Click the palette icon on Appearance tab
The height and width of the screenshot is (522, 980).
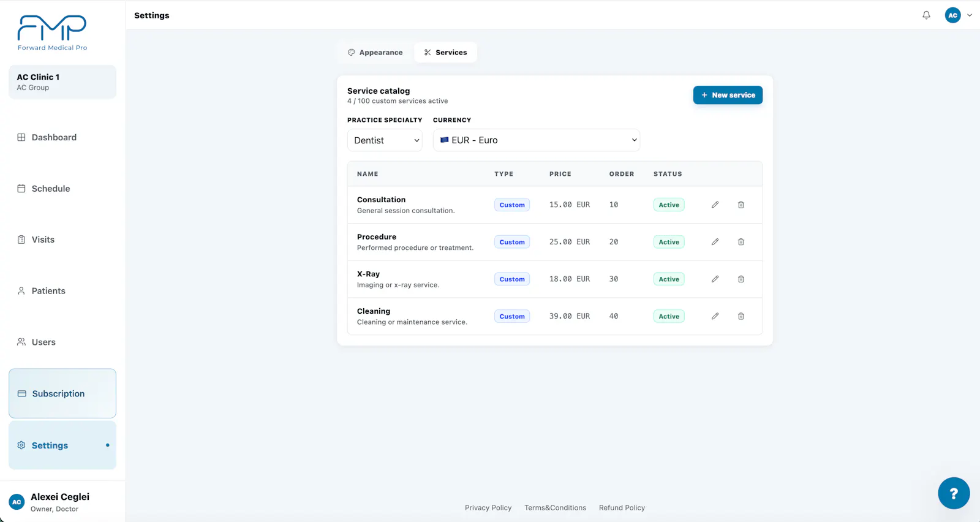pyautogui.click(x=351, y=53)
